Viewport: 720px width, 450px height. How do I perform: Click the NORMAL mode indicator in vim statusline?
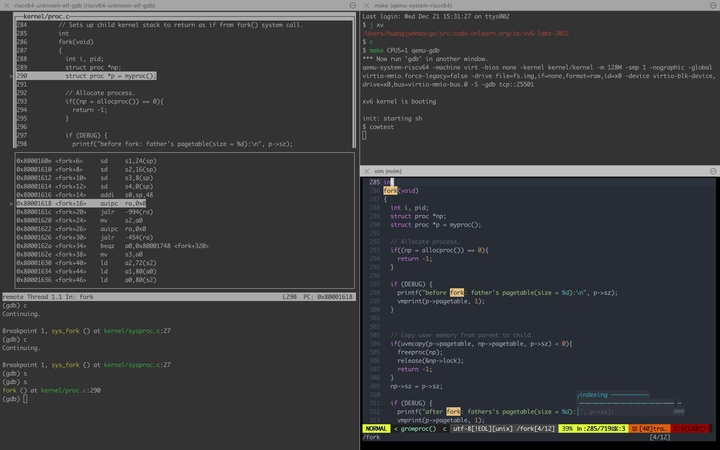pyautogui.click(x=377, y=428)
